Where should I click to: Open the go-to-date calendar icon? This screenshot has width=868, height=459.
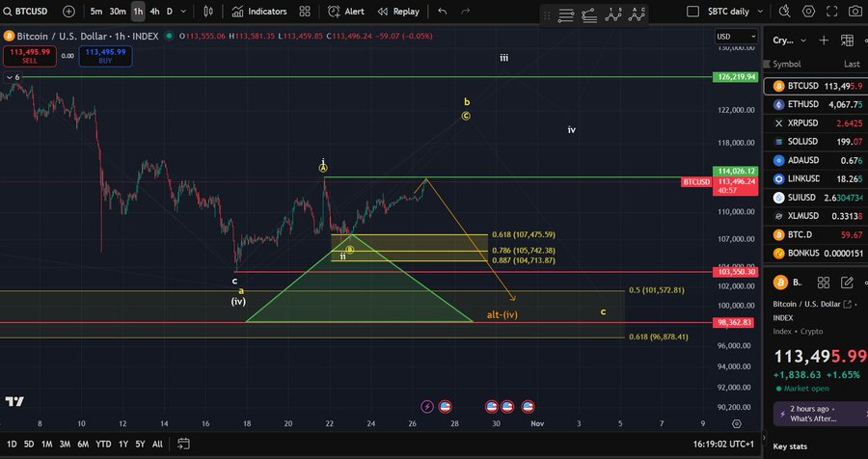[x=184, y=444]
